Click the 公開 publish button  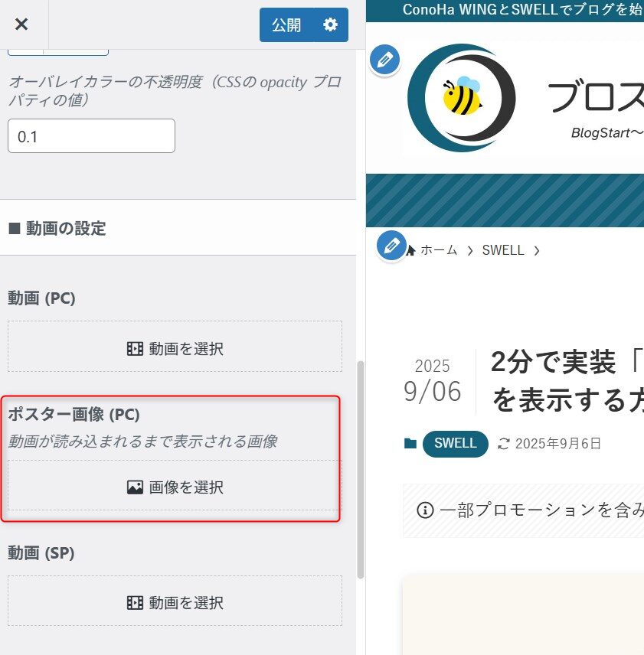tap(286, 25)
